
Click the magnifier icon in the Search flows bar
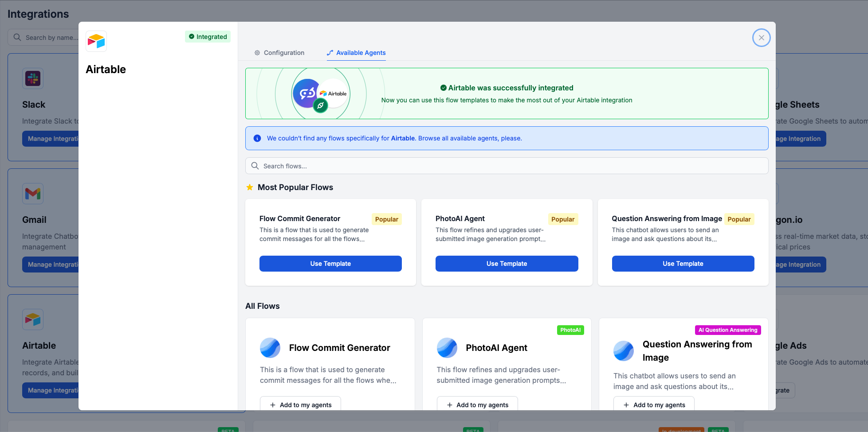pyautogui.click(x=255, y=166)
